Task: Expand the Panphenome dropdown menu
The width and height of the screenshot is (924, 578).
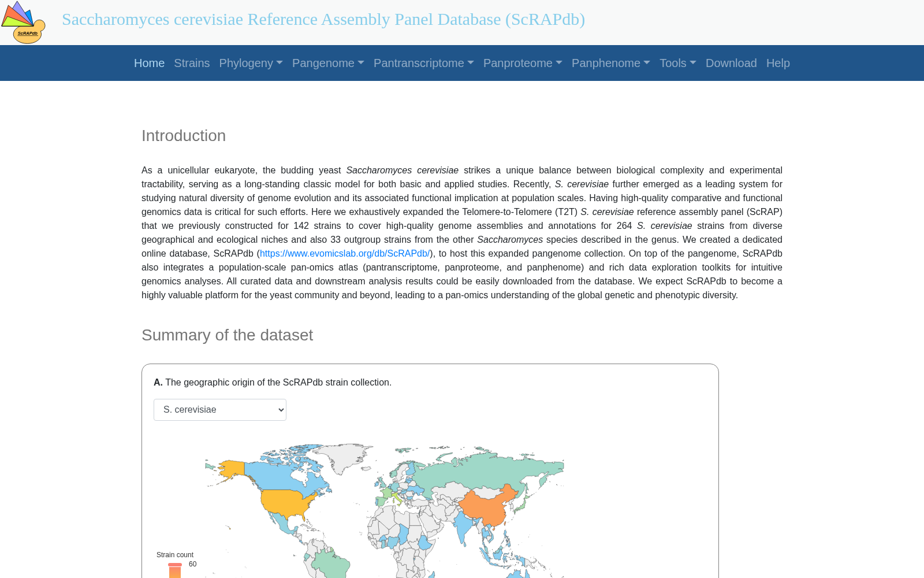Action: [x=611, y=63]
